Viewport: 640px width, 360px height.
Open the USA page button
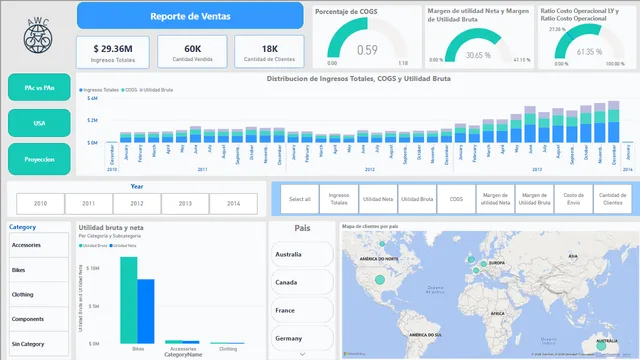pos(39,123)
